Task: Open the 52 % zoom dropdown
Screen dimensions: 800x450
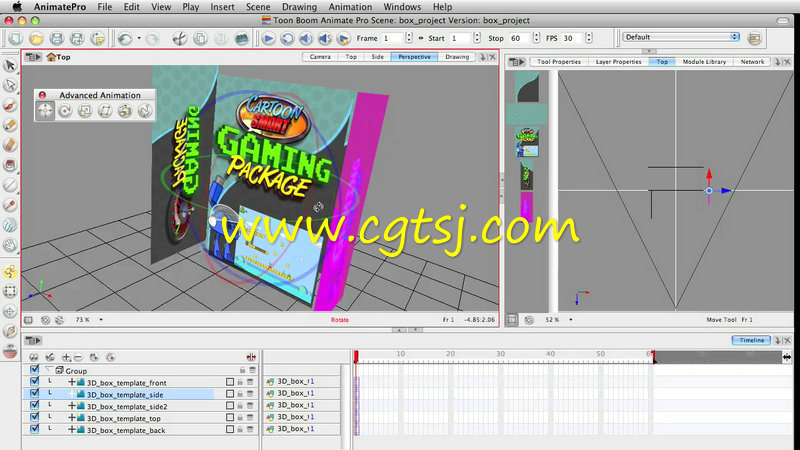Action: (x=570, y=320)
